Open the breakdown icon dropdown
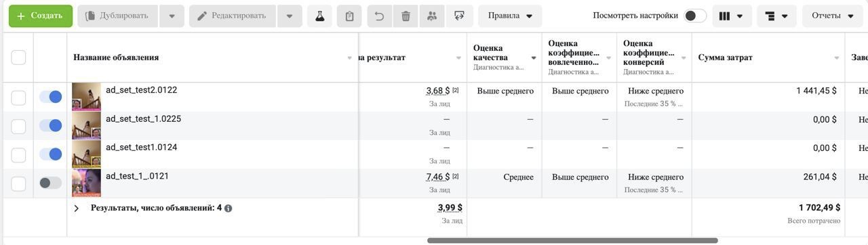This screenshot has height=245, width=868. 777,16
